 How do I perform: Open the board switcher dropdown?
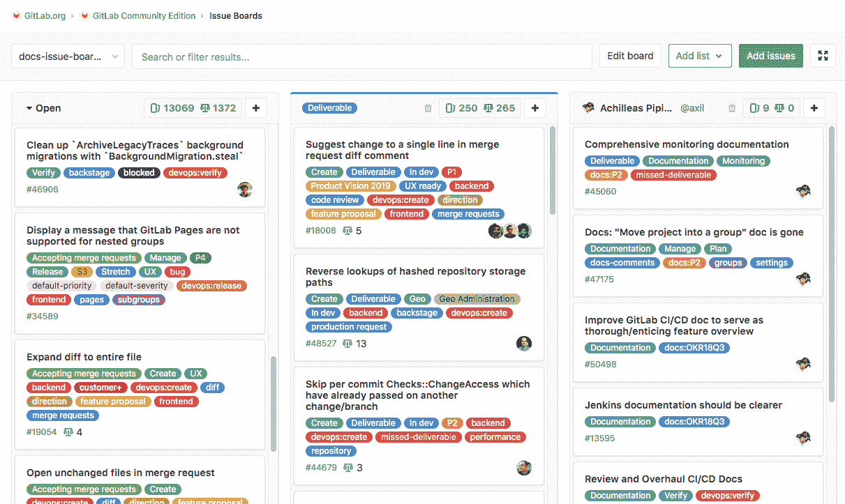[x=67, y=55]
